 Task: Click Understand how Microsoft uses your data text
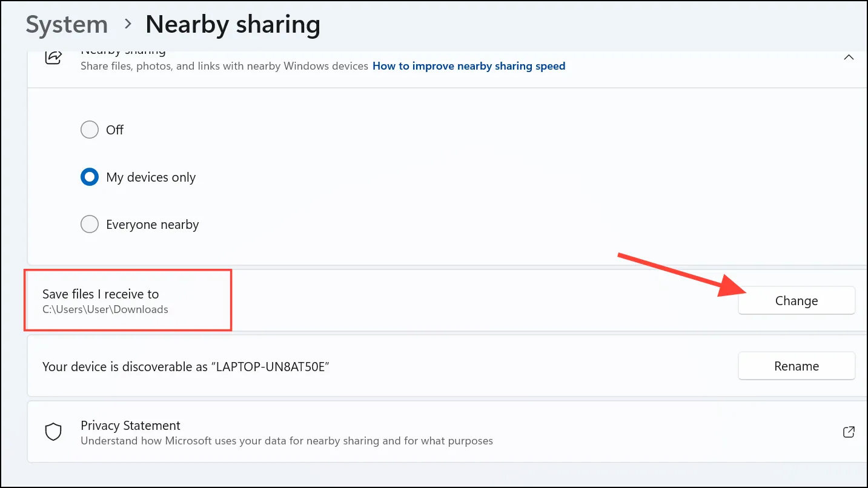point(287,441)
